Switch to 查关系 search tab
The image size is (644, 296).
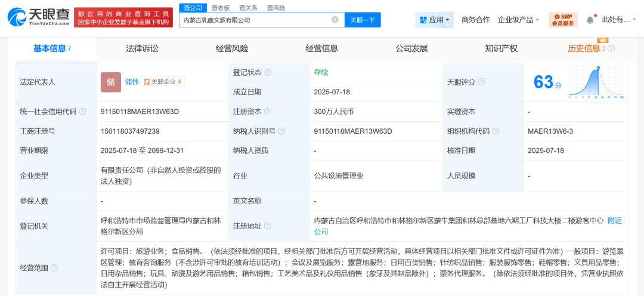pos(249,7)
